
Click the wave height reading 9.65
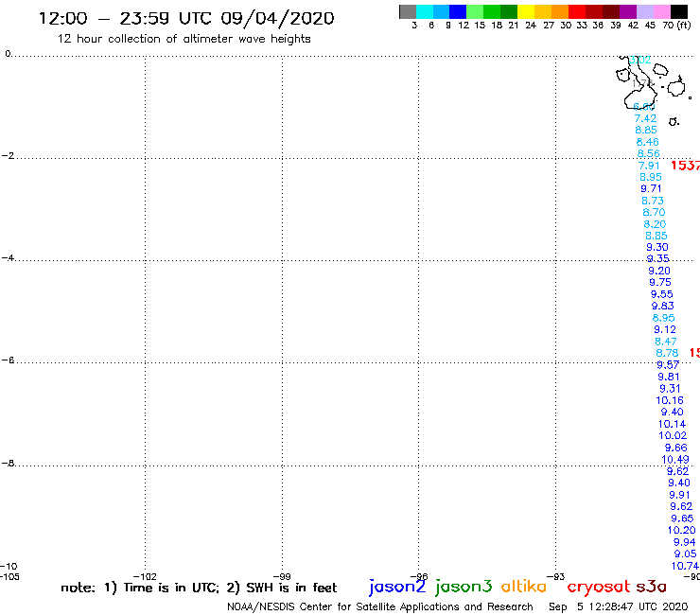(x=682, y=518)
